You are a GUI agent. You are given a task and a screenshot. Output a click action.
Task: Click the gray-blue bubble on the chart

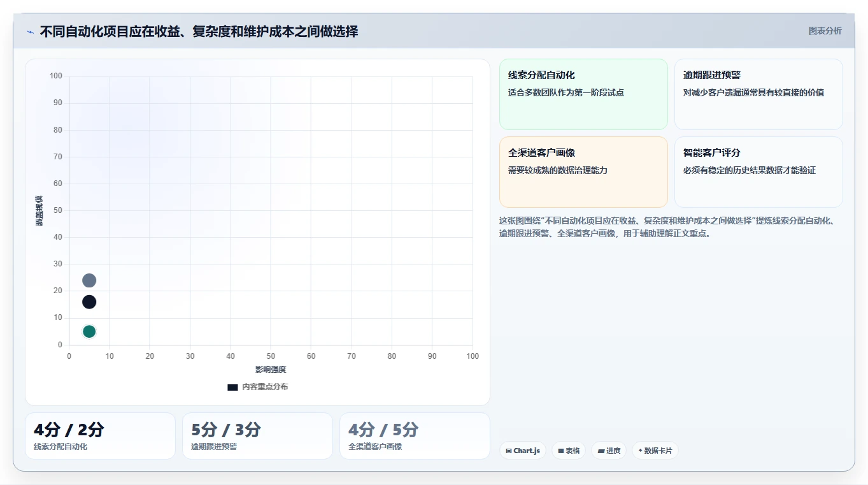click(x=89, y=280)
